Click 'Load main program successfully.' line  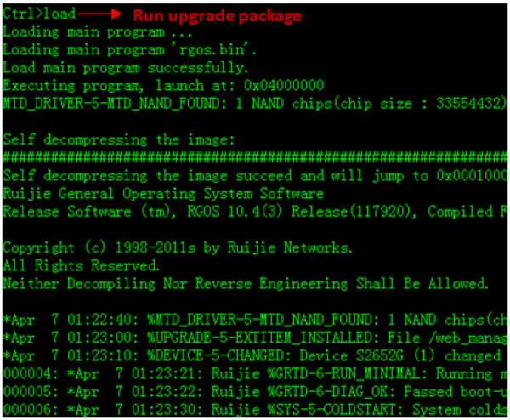point(126,68)
